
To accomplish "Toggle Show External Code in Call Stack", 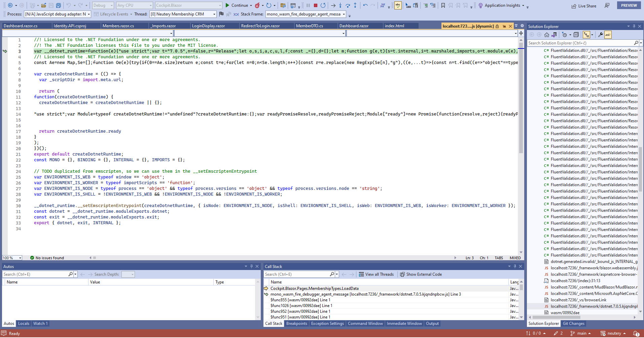I will click(421, 274).
